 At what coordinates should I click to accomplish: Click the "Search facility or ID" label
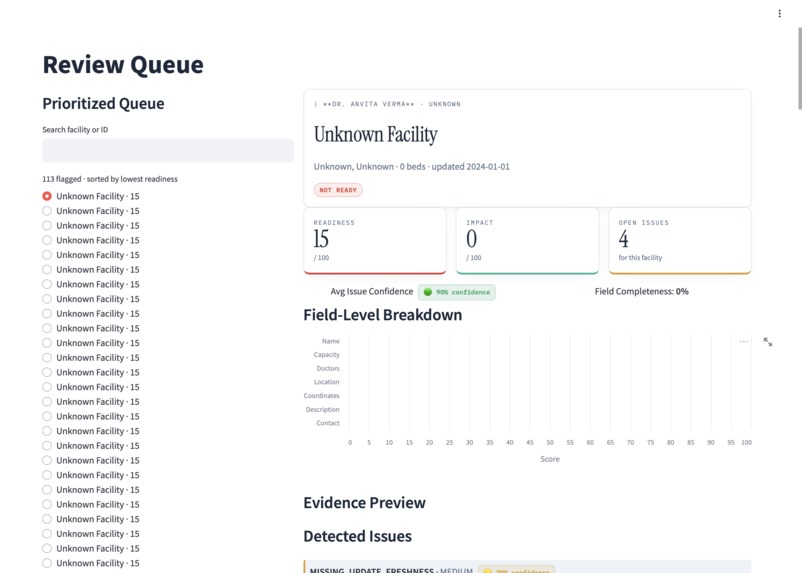tap(75, 130)
